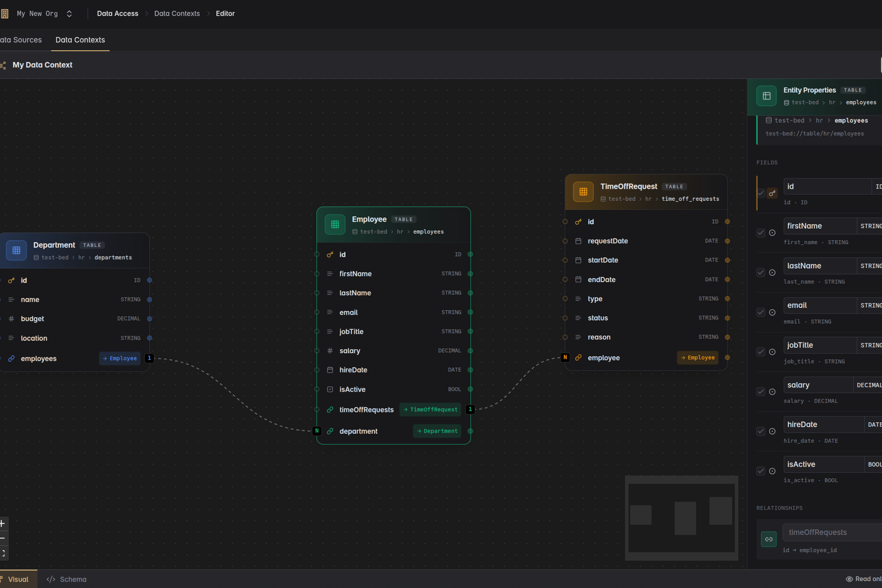Click the Employee relation badge in TimeOffRequest
The height and width of the screenshot is (588, 882).
point(697,357)
